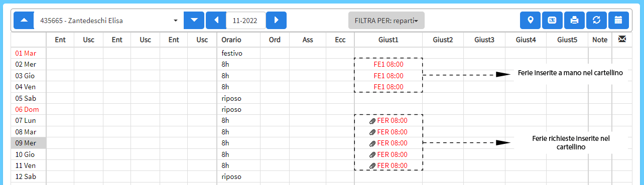Select the FER 08:00 entry on 09 Mer
Screen dimensions: 644x185
pyautogui.click(x=392, y=143)
